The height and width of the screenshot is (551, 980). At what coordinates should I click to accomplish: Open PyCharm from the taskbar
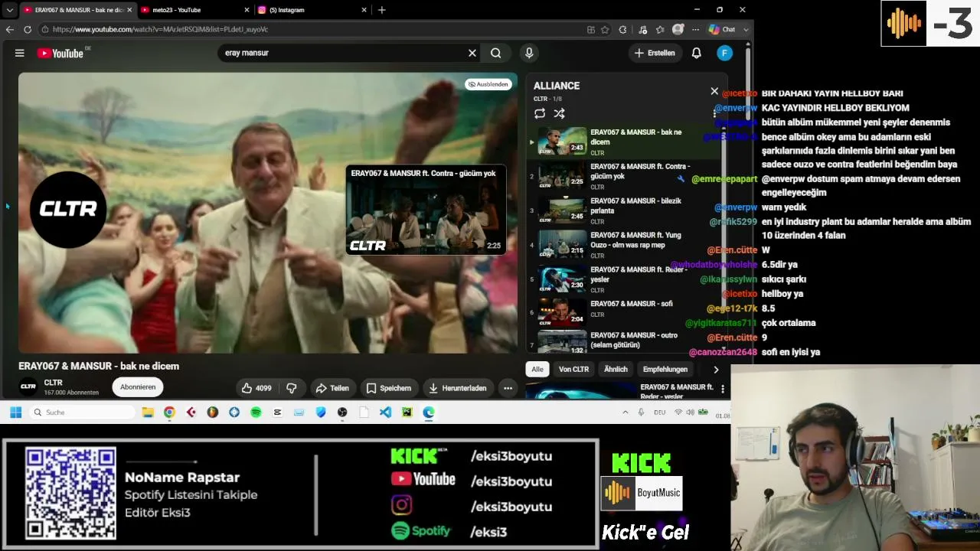[x=407, y=412]
